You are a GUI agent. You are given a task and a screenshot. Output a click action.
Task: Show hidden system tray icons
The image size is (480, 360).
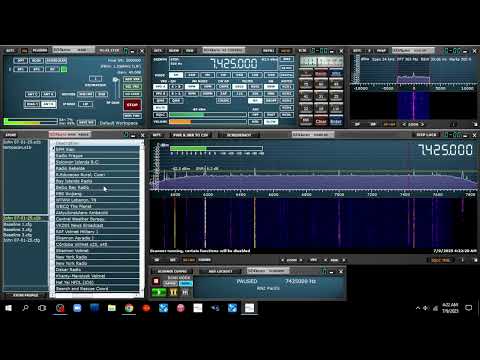point(418,308)
